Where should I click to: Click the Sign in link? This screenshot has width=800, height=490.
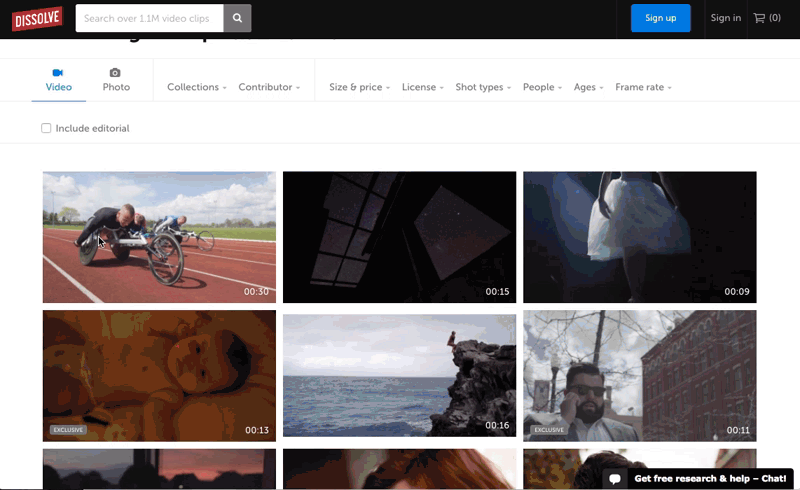coord(726,18)
